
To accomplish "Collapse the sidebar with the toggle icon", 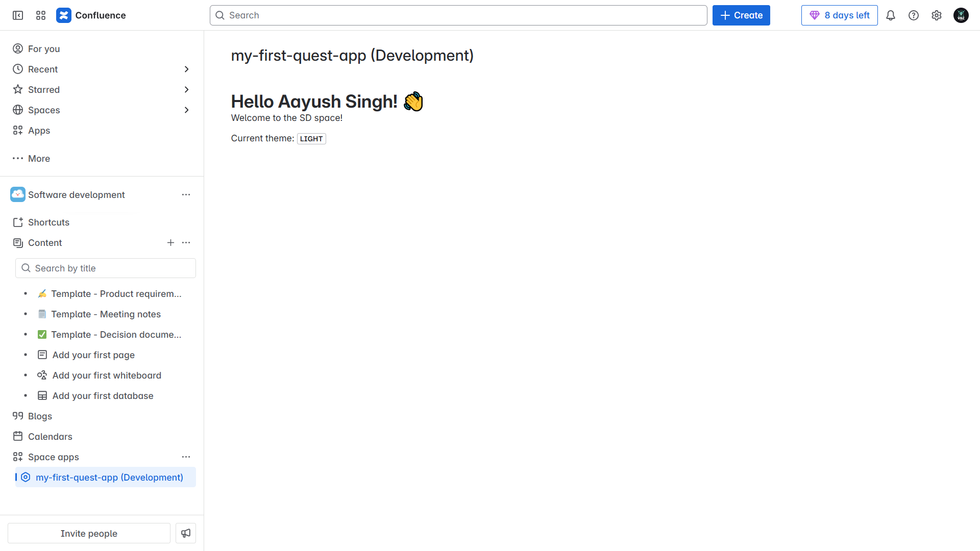I will (18, 15).
